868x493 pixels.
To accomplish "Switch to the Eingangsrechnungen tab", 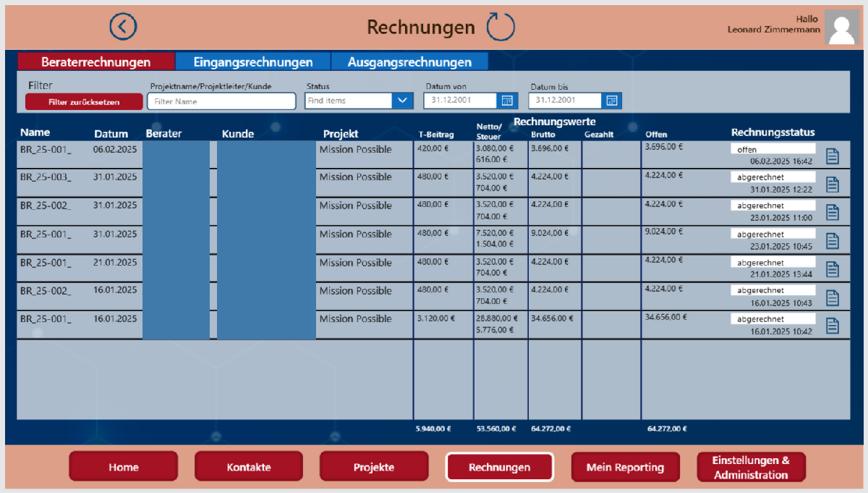I will [x=252, y=62].
